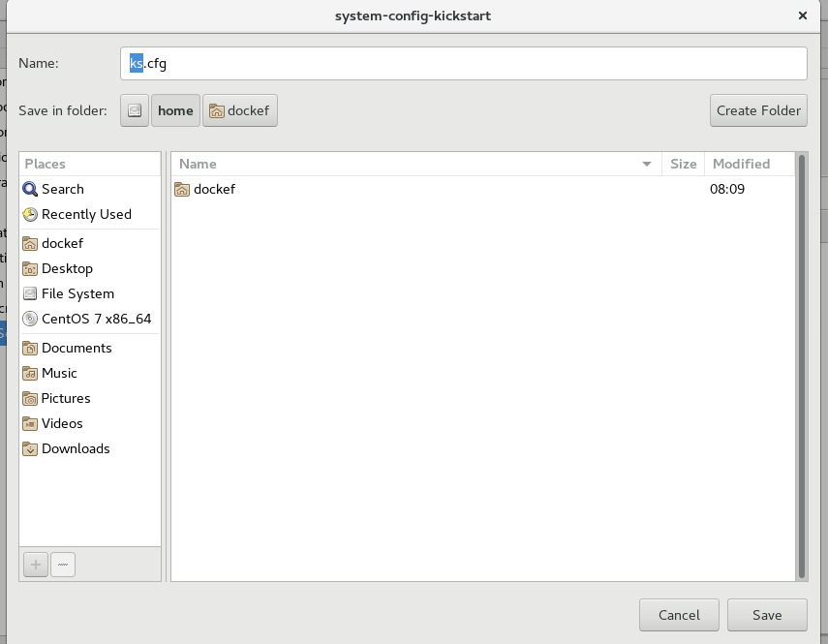
Task: Add bookmark with the plus button
Action: [x=36, y=565]
